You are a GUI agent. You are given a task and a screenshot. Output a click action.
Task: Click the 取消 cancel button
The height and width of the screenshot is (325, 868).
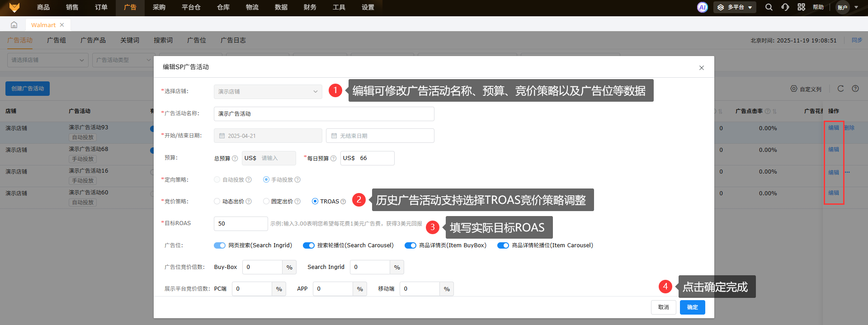664,307
